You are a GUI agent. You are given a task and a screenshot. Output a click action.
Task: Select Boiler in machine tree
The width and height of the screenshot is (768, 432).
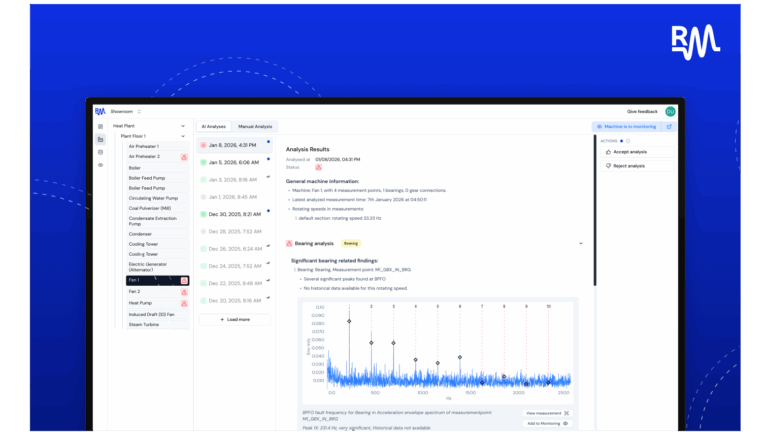(x=158, y=168)
